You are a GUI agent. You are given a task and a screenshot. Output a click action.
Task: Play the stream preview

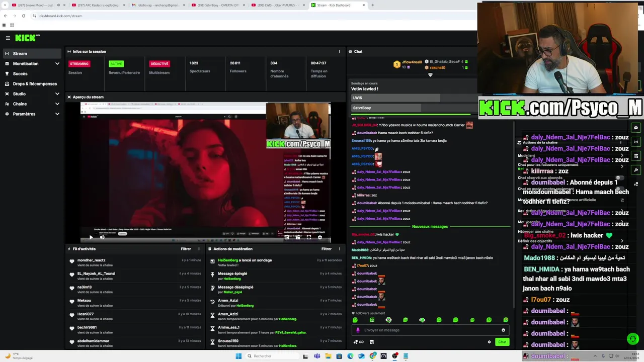[91, 237]
